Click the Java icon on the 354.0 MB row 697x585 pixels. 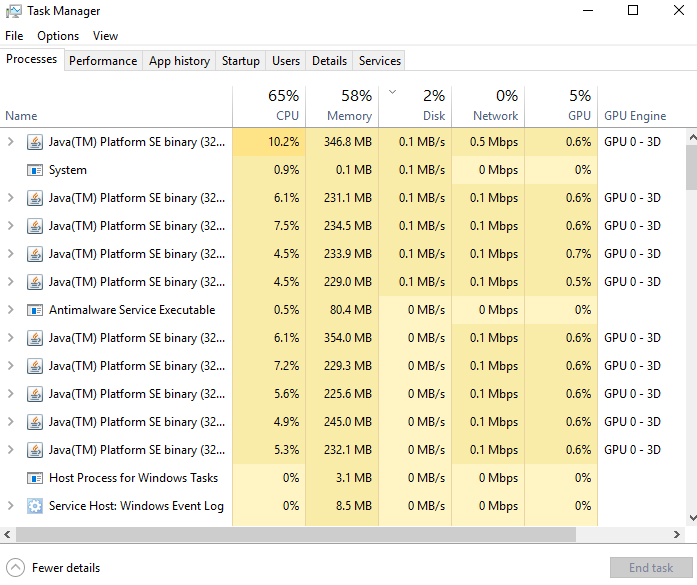[x=35, y=338]
